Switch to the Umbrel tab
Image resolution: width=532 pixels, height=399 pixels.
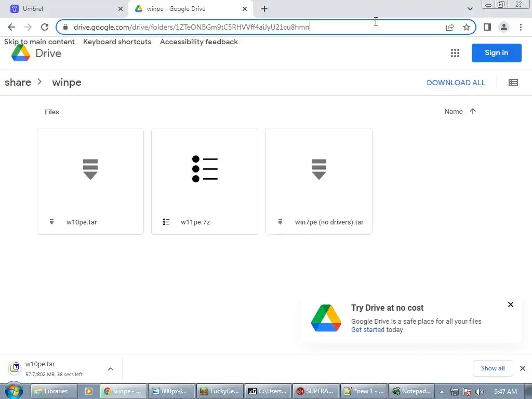pos(64,9)
